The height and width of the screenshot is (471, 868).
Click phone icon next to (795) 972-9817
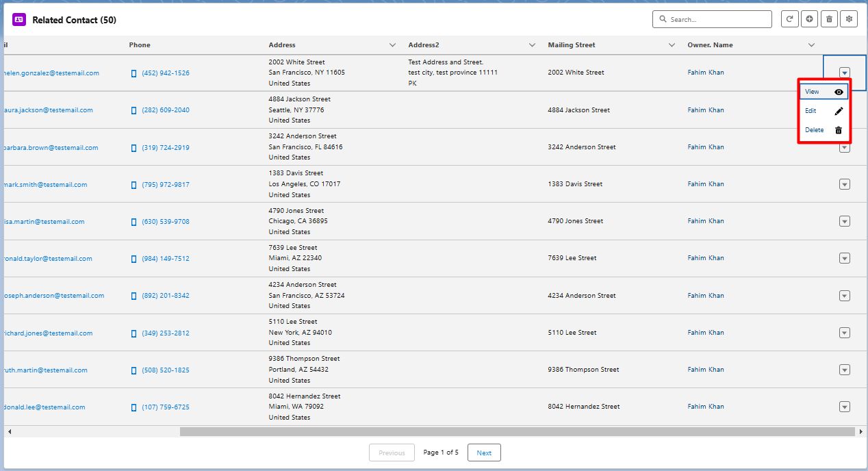point(133,185)
